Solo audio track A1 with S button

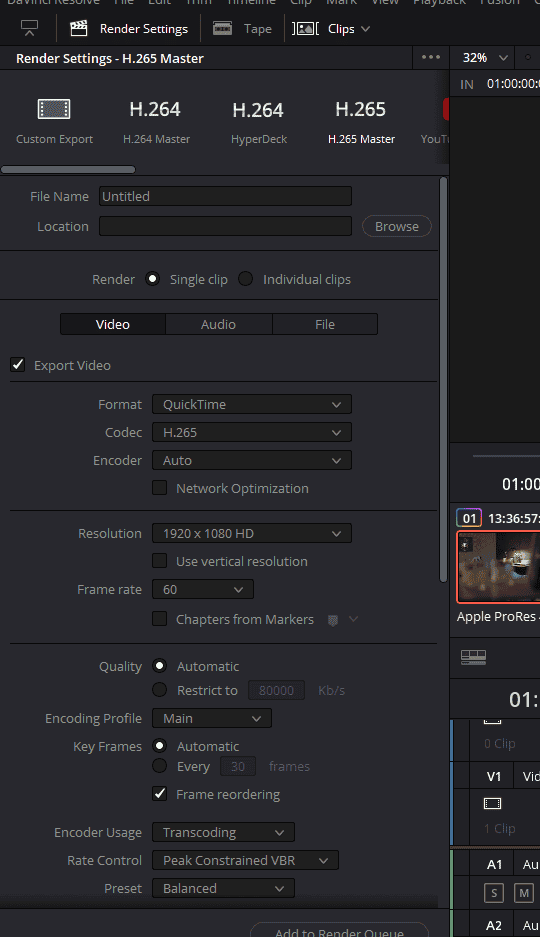click(x=494, y=893)
